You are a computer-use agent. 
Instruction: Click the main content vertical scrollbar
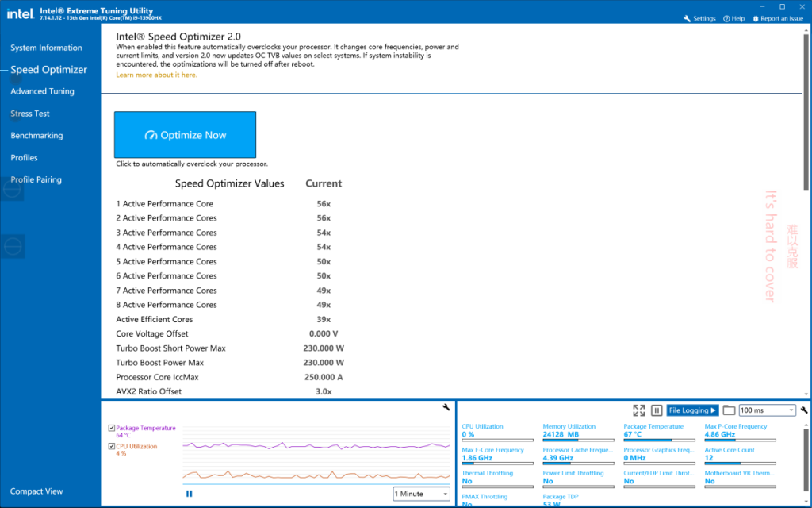coord(806,111)
